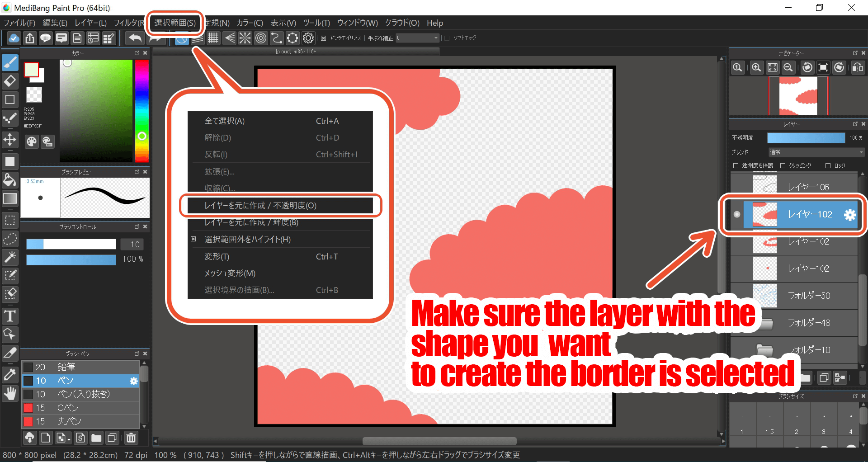Select the Gペン brush
Screen dimensions: 868x462
click(x=80, y=408)
